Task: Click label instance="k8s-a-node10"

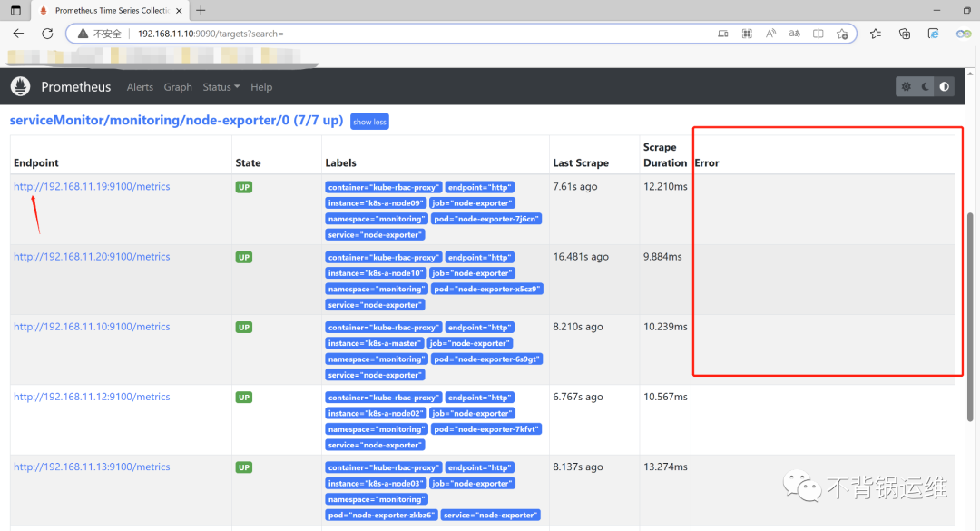Action: point(377,273)
